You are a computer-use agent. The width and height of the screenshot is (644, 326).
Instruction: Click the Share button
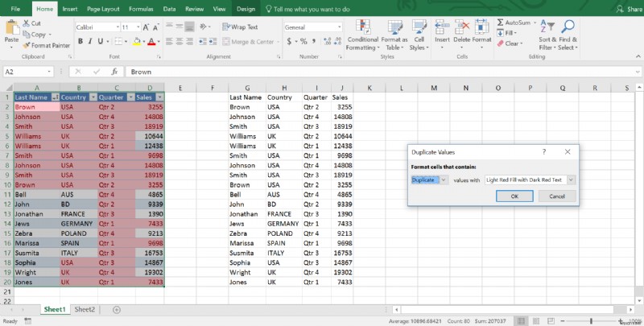pyautogui.click(x=630, y=9)
